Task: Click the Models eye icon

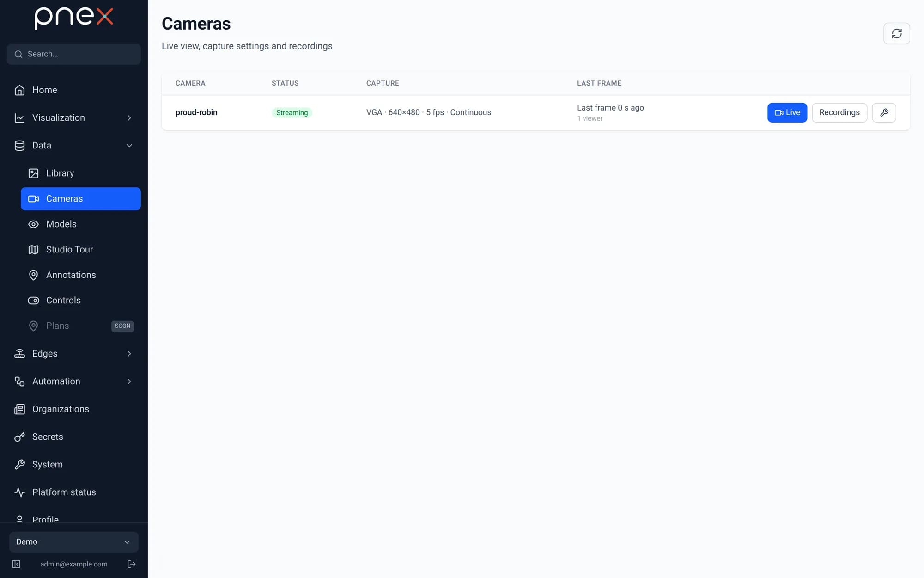Action: pyautogui.click(x=33, y=224)
